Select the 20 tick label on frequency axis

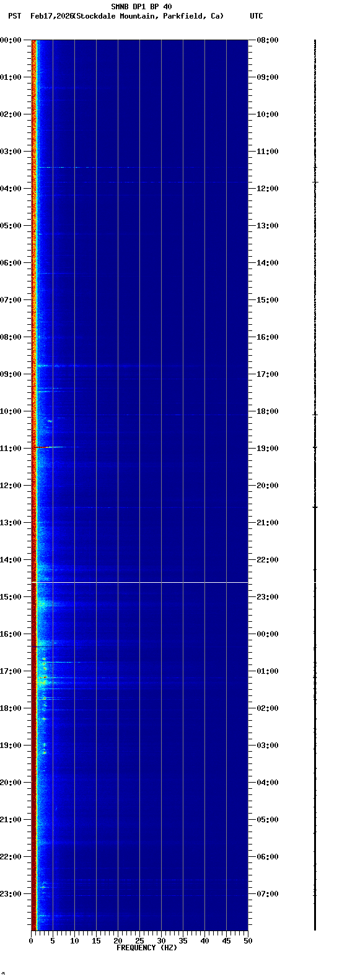118,941
